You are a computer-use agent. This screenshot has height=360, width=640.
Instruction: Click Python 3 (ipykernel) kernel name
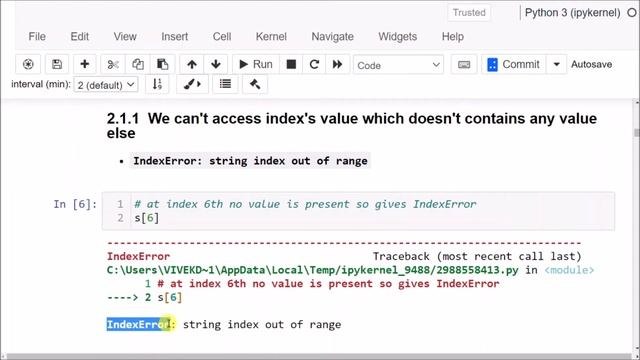coord(572,13)
